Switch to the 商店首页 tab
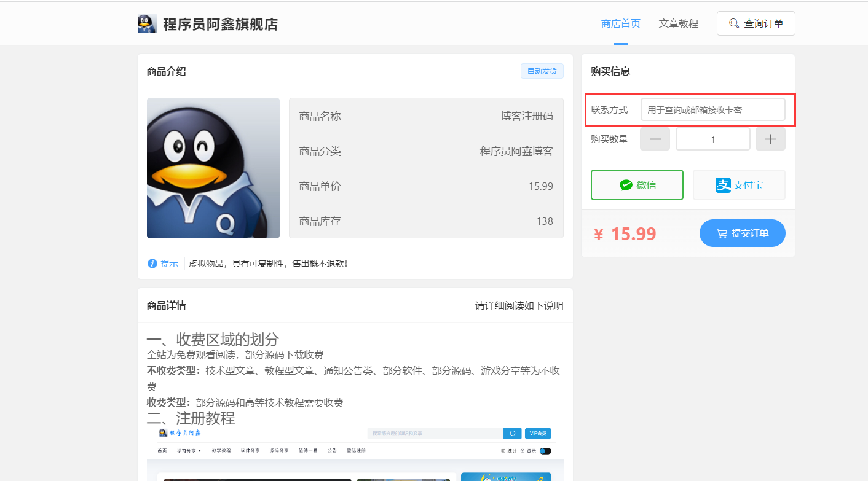The image size is (868, 481). [x=620, y=23]
